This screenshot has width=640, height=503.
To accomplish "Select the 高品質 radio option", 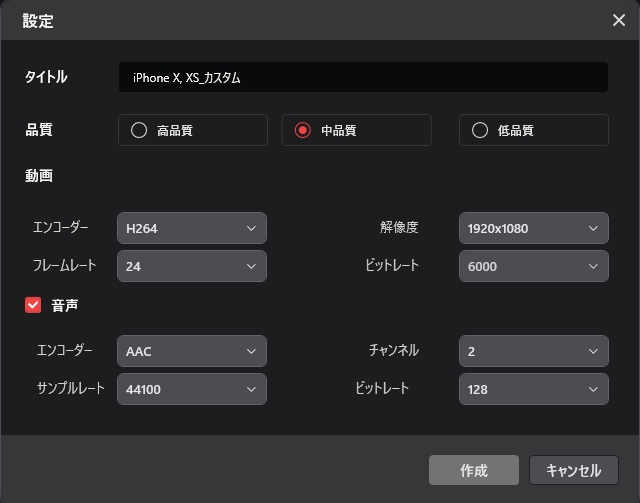I will point(193,130).
